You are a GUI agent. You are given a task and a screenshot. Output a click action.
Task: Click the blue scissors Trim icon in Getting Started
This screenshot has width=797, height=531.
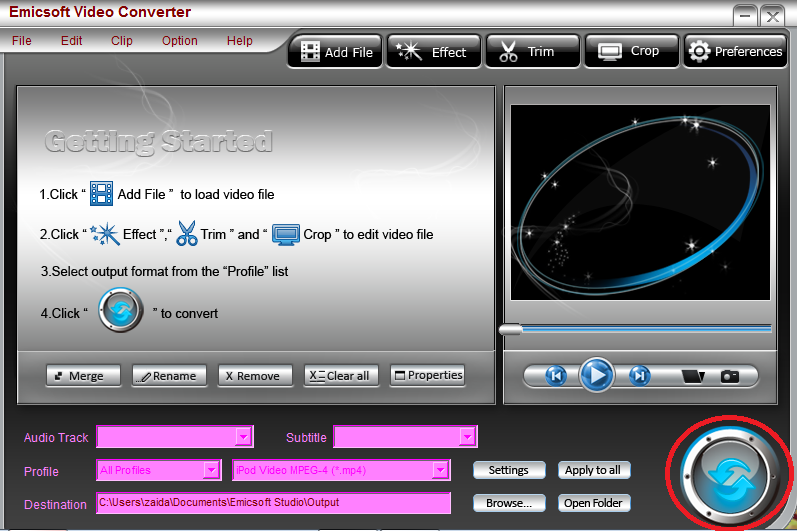coord(187,234)
